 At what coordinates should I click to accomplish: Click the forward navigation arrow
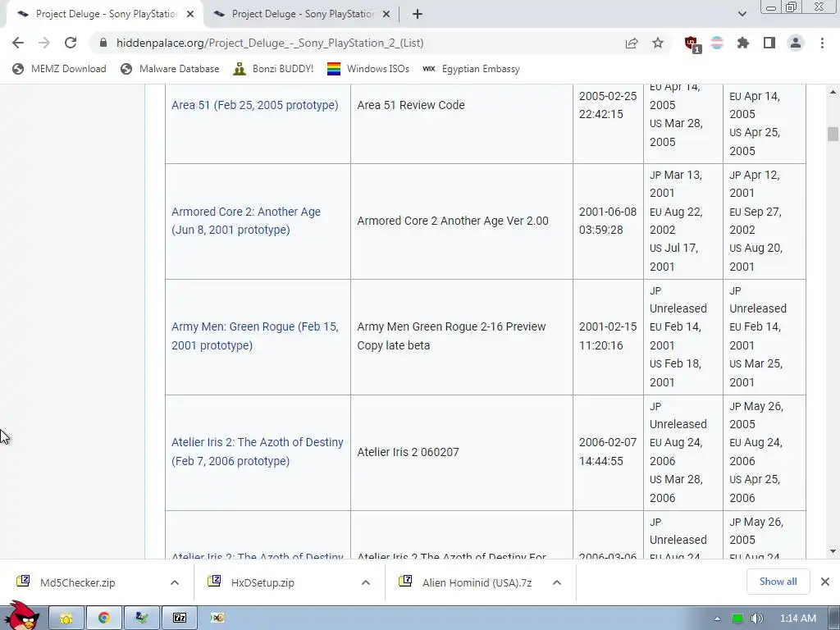coord(44,43)
